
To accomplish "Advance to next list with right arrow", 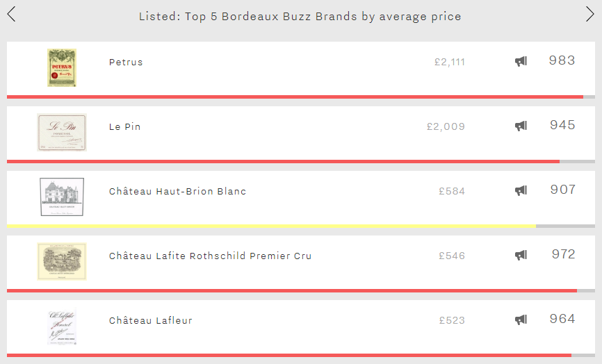I will pyautogui.click(x=589, y=14).
